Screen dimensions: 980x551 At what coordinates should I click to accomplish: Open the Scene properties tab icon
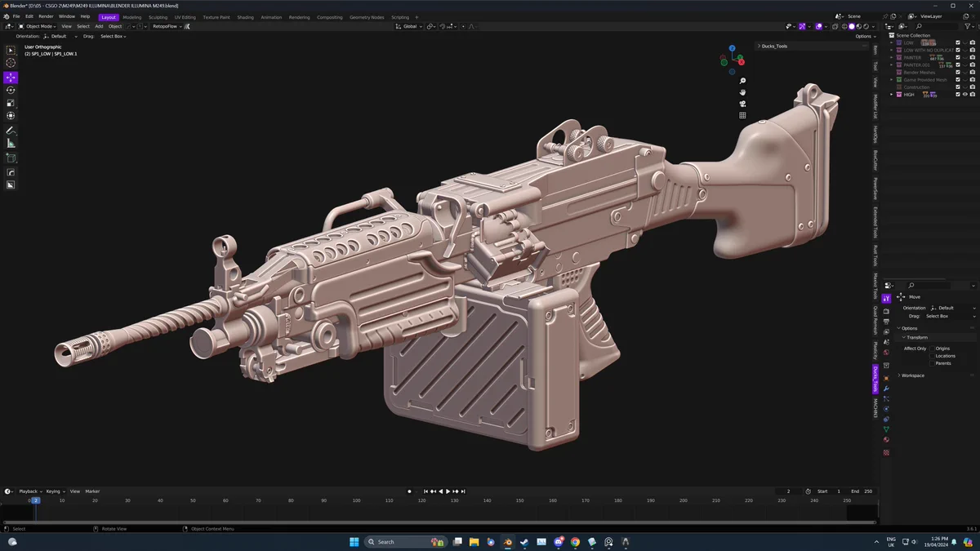coord(886,343)
